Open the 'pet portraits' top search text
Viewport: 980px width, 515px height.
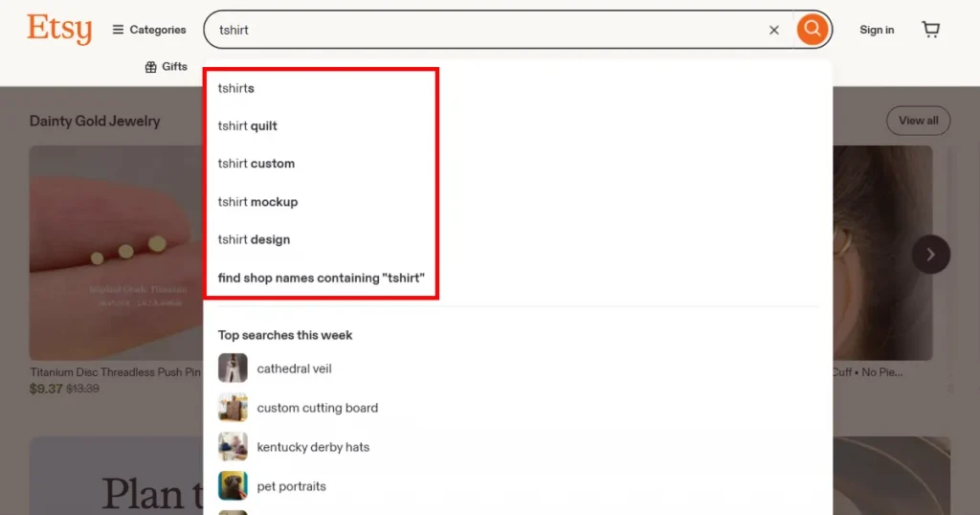(x=291, y=486)
